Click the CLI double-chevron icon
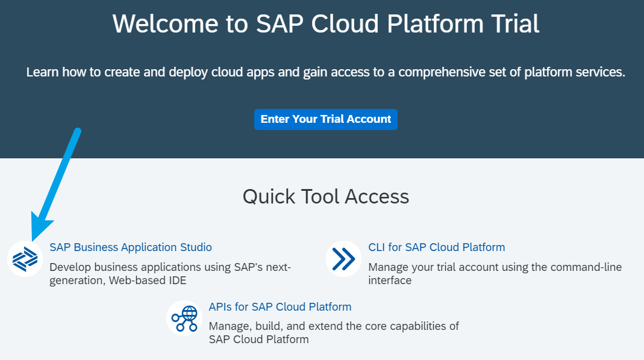The image size is (644, 360). coord(344,259)
